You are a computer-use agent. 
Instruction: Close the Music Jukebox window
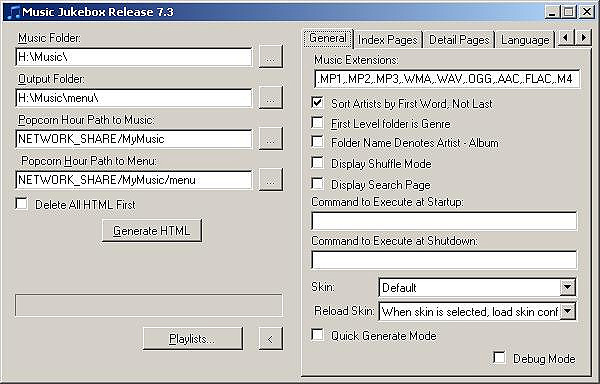pyautogui.click(x=586, y=12)
